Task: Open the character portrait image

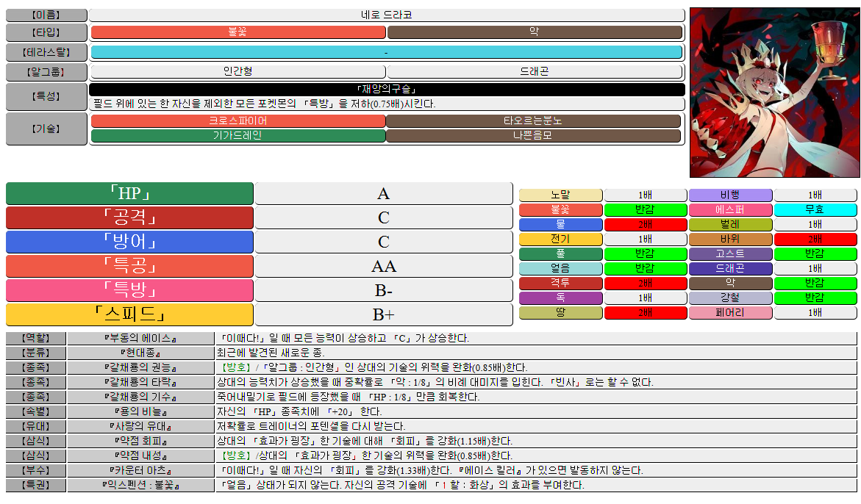Action: [774, 92]
